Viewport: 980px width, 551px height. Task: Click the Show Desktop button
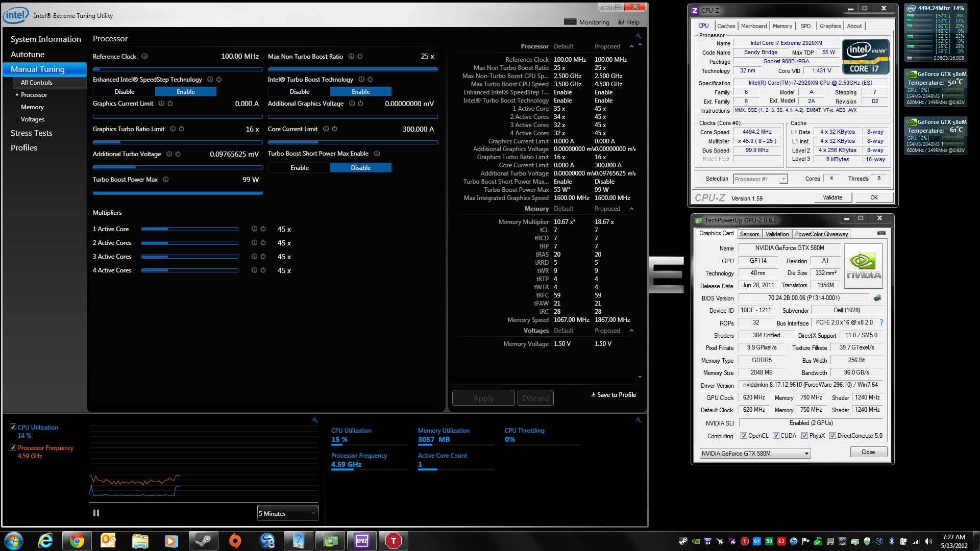[977, 541]
